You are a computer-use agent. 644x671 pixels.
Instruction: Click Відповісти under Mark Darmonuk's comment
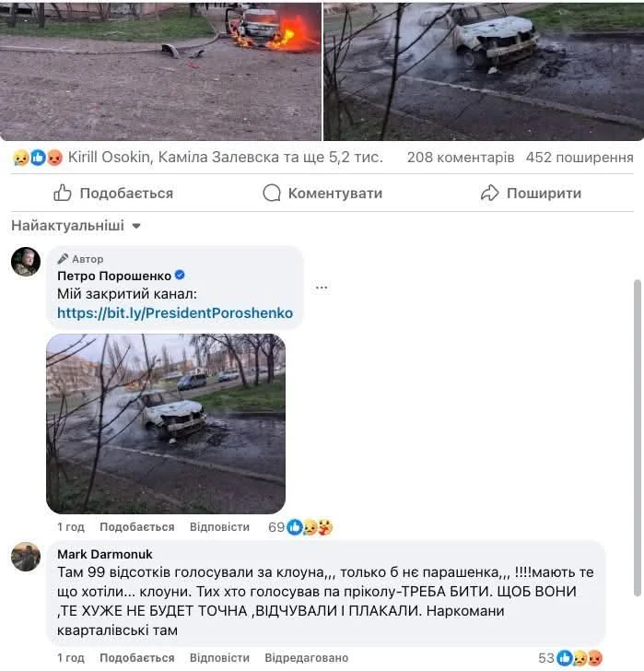pyautogui.click(x=219, y=658)
